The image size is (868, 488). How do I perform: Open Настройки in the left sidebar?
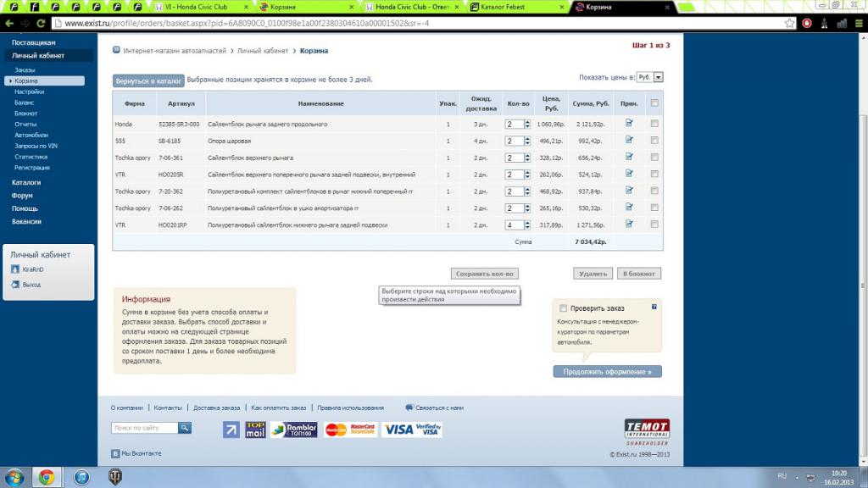(30, 91)
